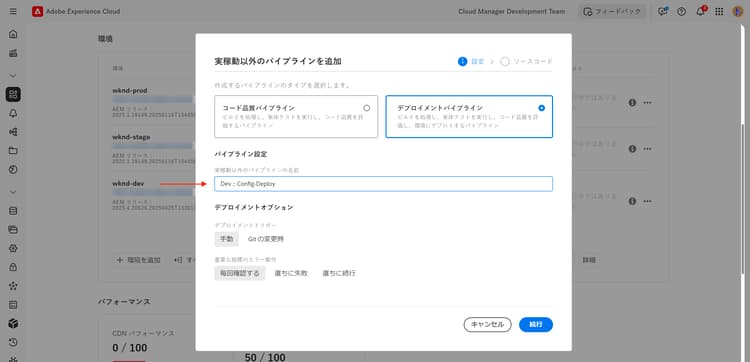750x362 pixels.
Task: Choose 毎回確認する error behavior
Action: (240, 273)
